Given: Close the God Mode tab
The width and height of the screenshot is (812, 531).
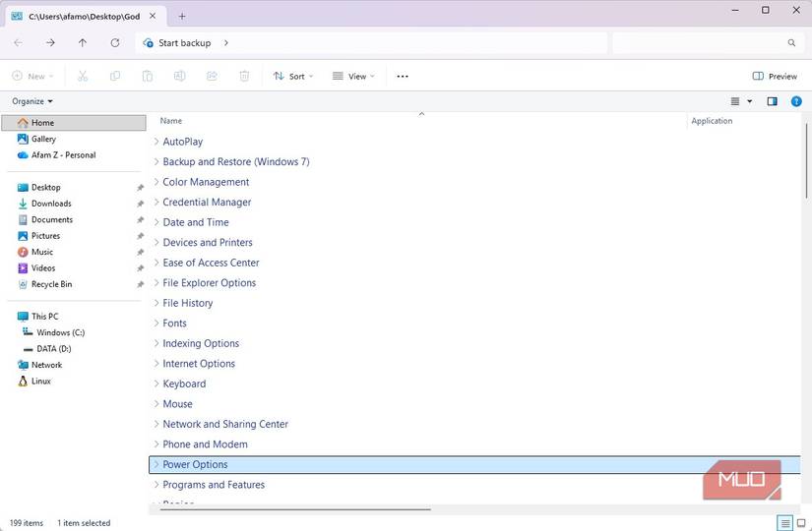Looking at the screenshot, I should point(153,16).
